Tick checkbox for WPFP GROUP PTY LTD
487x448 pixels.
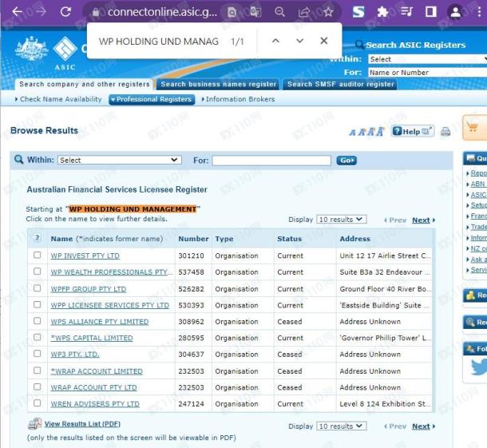pos(38,288)
